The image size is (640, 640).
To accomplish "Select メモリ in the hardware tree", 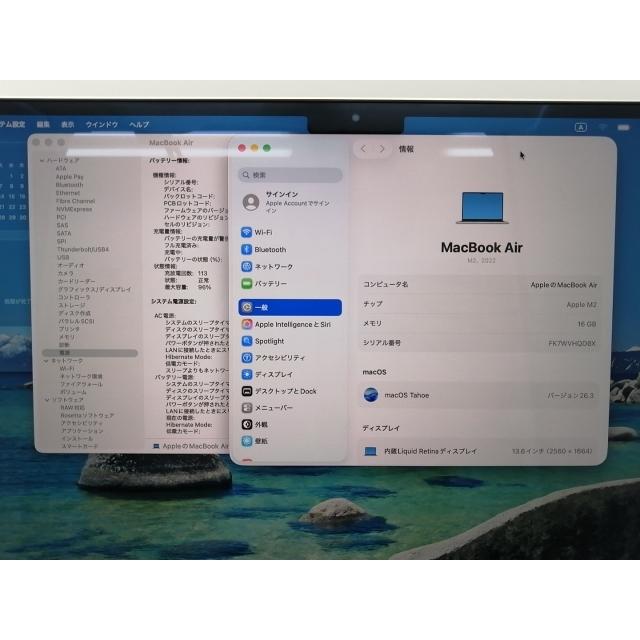I will pos(67,337).
